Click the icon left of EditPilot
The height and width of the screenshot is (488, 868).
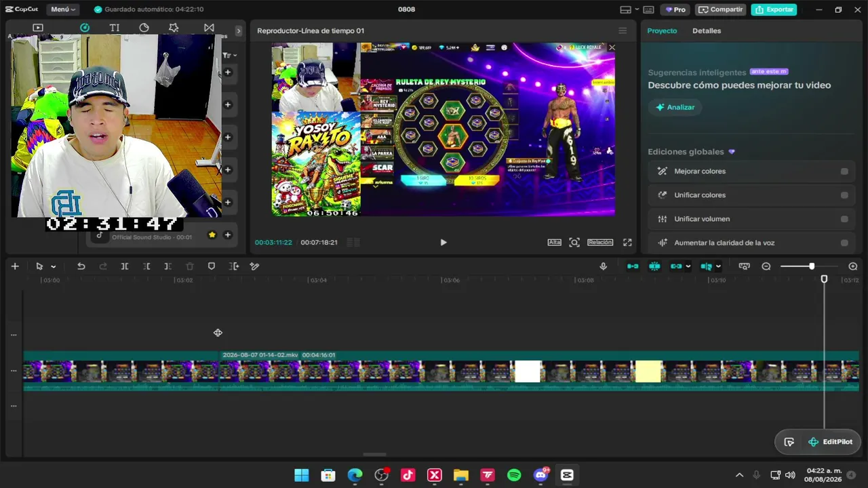coord(789,442)
